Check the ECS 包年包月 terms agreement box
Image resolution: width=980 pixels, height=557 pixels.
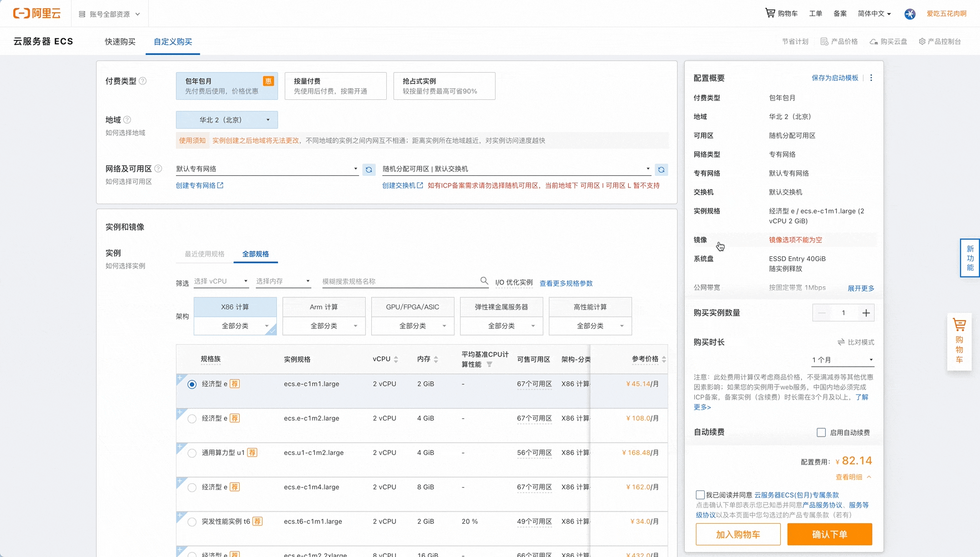[x=700, y=494]
